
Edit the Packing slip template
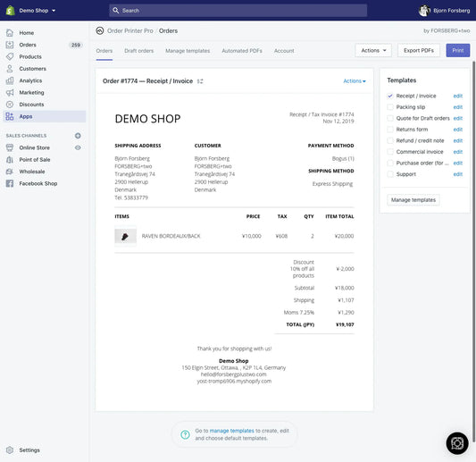(458, 107)
